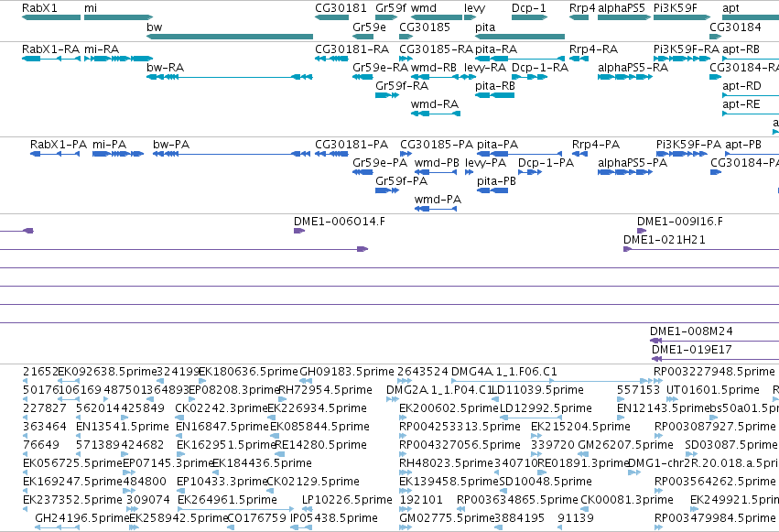Click the bw-RA transcript intron line

coord(230,77)
